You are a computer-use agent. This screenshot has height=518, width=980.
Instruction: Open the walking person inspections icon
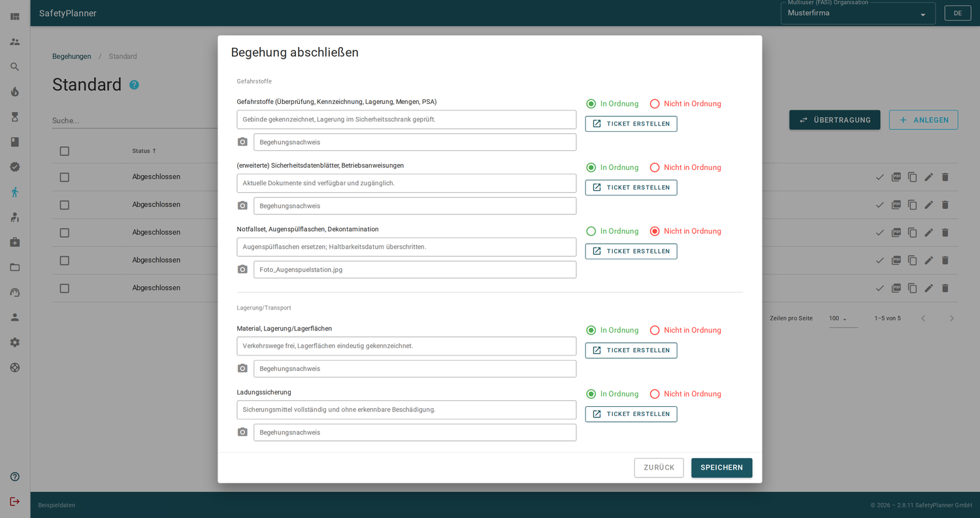[x=15, y=192]
